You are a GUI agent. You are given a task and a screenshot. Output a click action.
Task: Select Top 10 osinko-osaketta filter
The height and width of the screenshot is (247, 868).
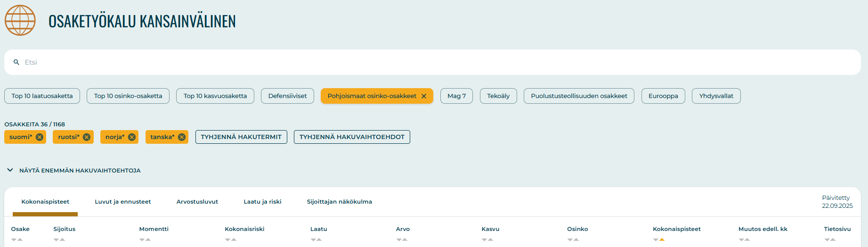(128, 96)
